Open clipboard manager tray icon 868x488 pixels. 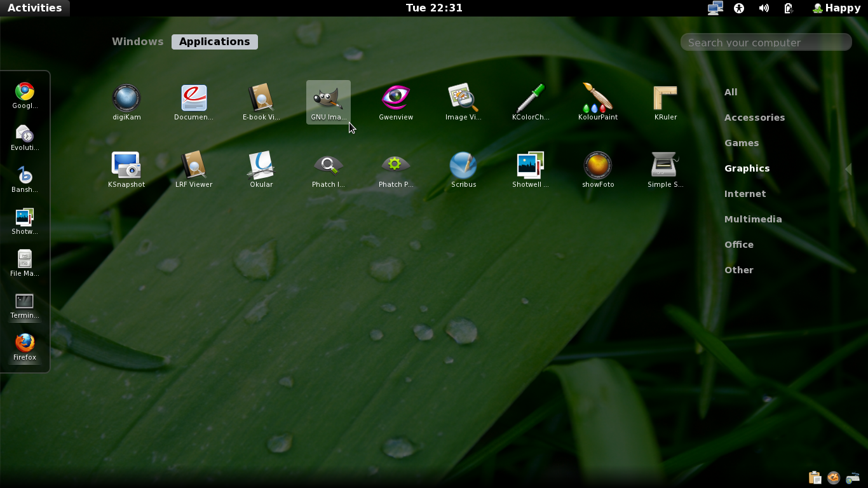(815, 478)
